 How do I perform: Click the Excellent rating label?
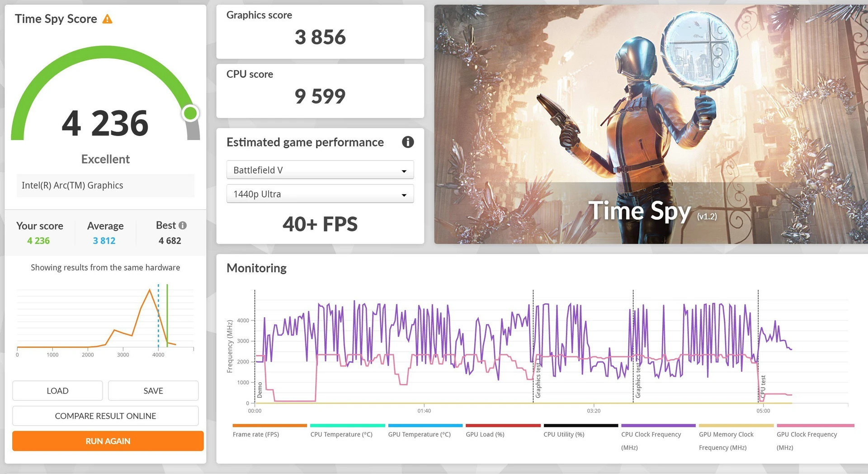[105, 159]
